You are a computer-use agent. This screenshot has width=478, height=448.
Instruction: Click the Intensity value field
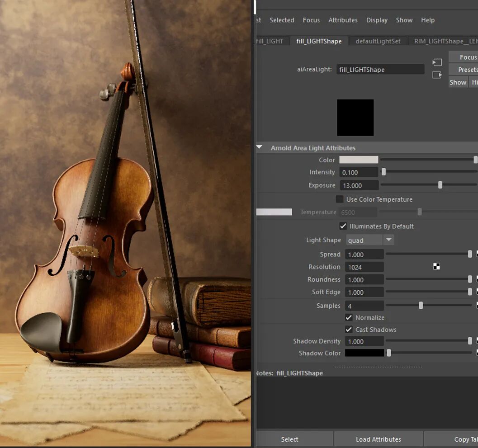[x=359, y=173]
